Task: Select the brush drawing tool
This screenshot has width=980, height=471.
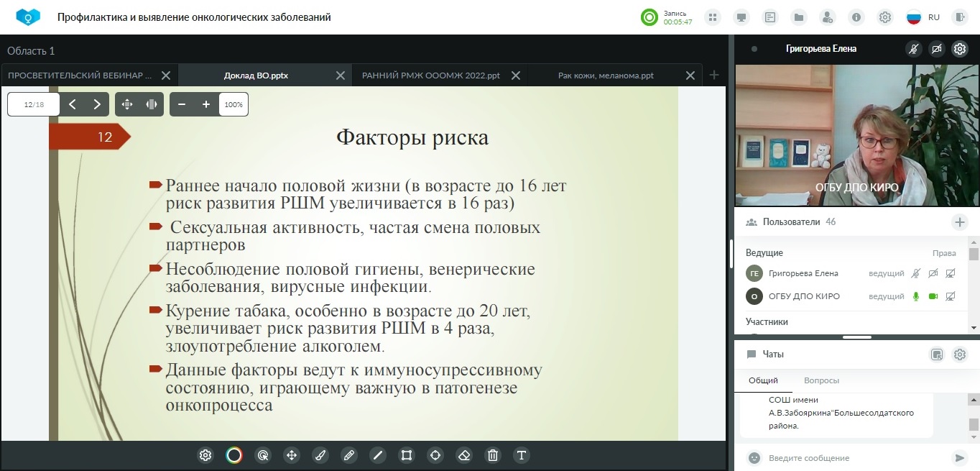Action: [320, 455]
